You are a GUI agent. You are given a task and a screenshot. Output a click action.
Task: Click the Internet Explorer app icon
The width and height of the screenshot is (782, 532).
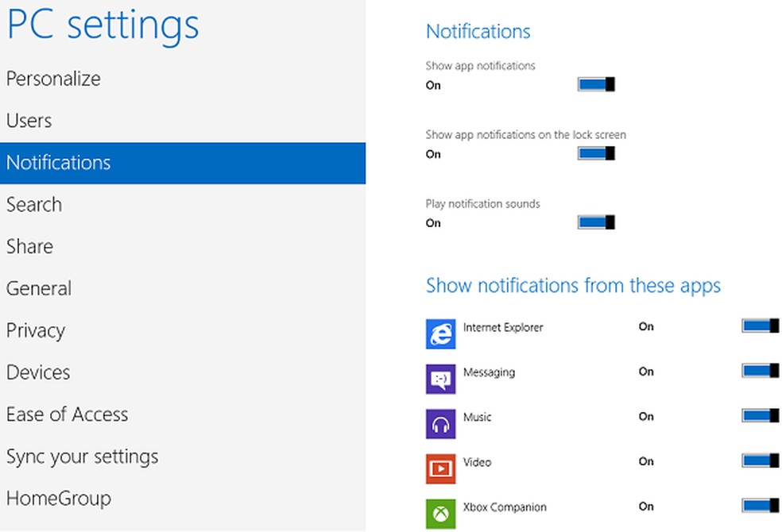(440, 333)
